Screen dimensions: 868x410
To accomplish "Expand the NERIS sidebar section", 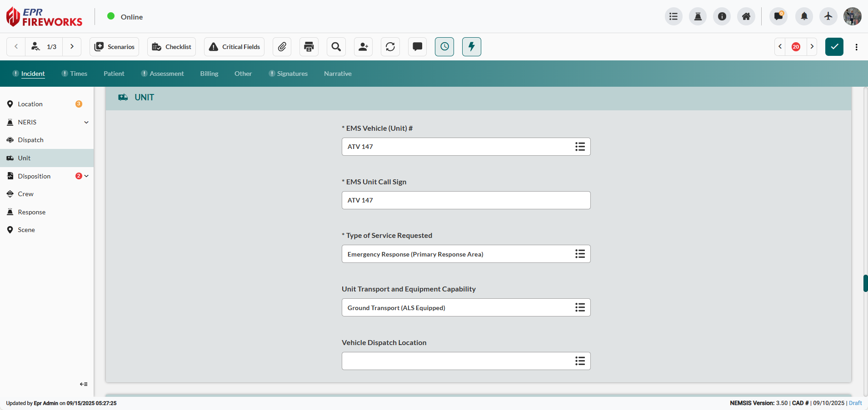I will coord(86,122).
